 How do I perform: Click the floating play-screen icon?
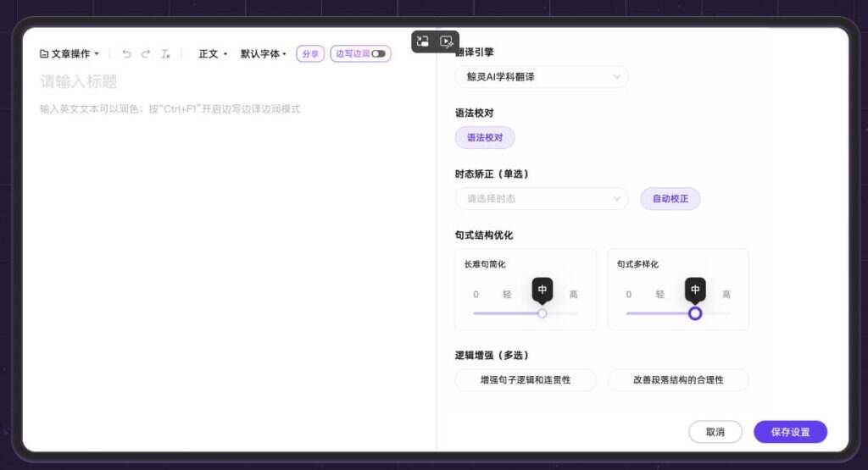447,41
